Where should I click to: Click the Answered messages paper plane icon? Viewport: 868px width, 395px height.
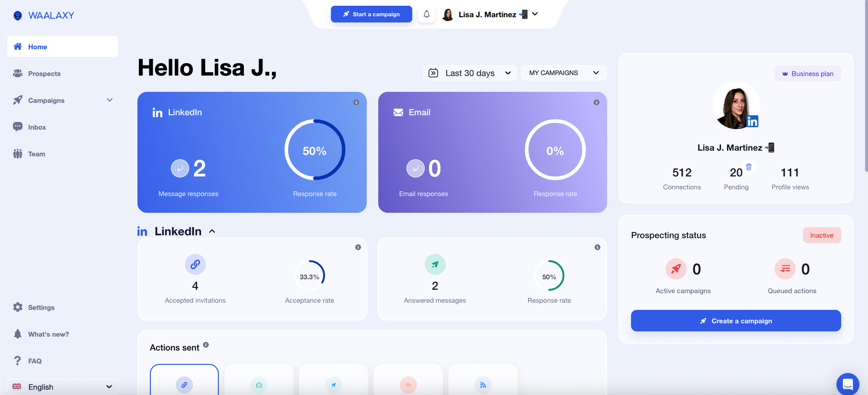tap(435, 264)
